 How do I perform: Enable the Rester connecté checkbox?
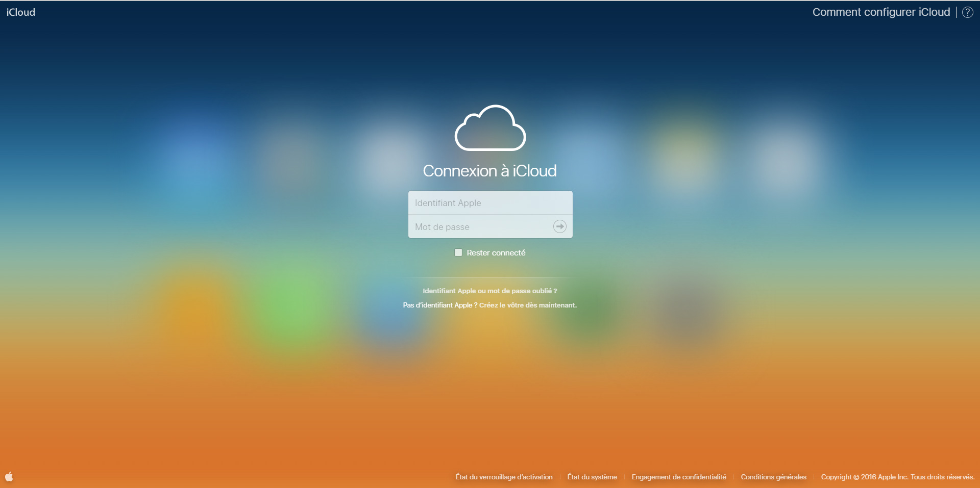458,252
